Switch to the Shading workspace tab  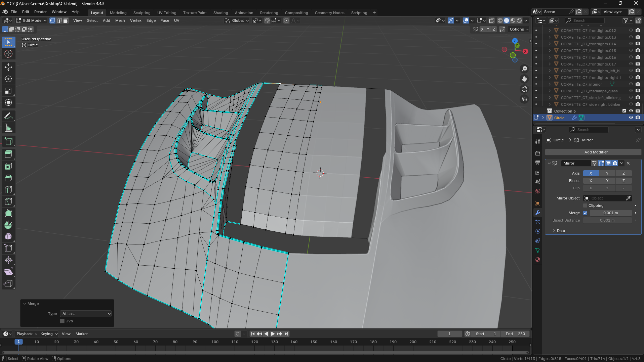(x=220, y=13)
